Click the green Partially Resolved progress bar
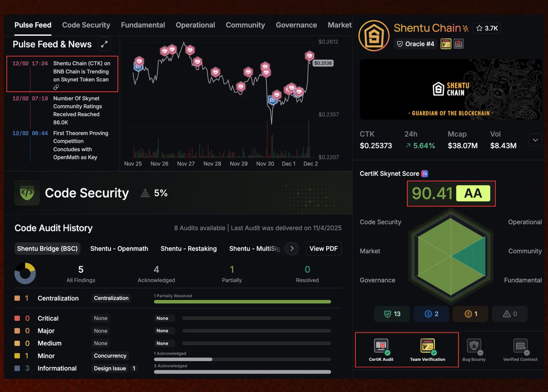548x392 pixels. [242, 302]
